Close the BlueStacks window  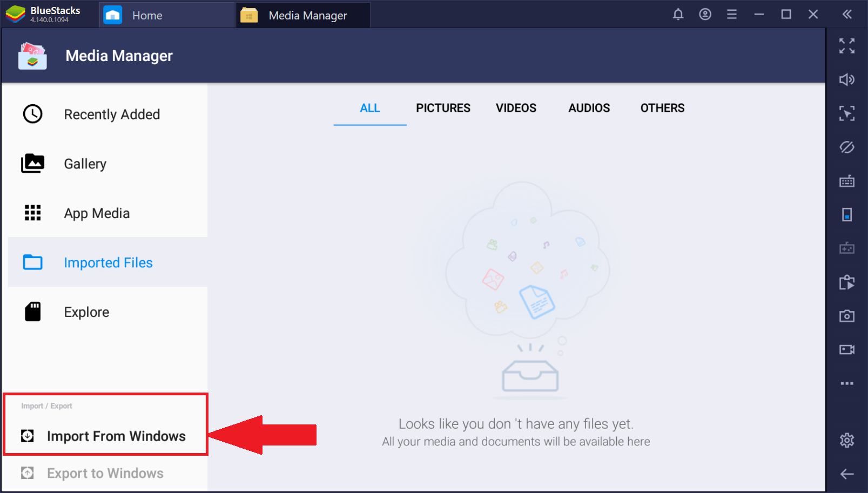pos(813,15)
